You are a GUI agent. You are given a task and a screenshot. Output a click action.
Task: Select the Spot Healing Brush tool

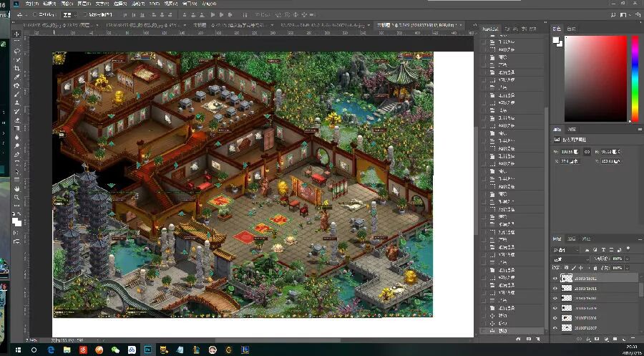click(x=16, y=85)
